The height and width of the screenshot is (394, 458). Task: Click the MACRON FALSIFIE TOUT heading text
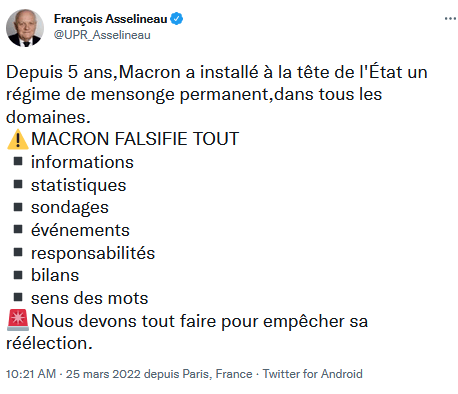[x=135, y=139]
